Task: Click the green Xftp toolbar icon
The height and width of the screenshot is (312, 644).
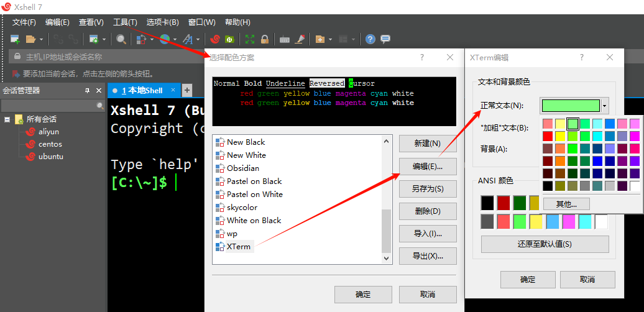Action: point(229,39)
